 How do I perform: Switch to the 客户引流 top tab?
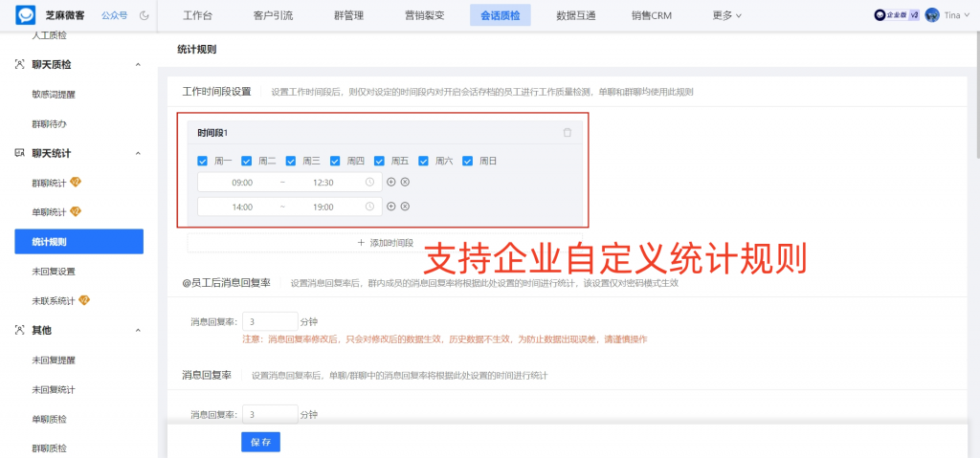(x=274, y=15)
